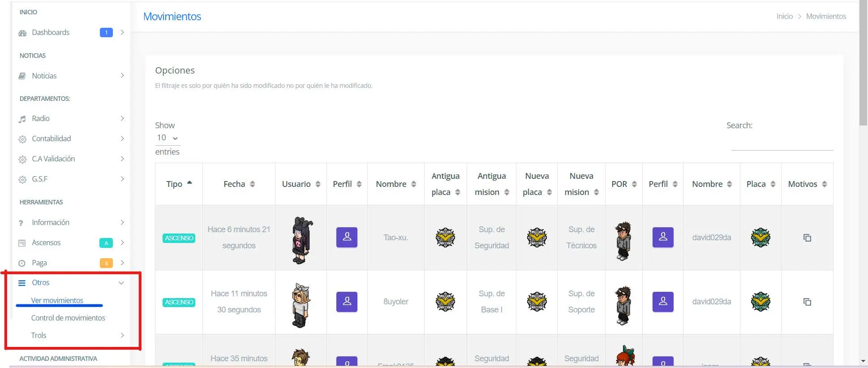
Task: Click the Search input field
Action: point(782,143)
